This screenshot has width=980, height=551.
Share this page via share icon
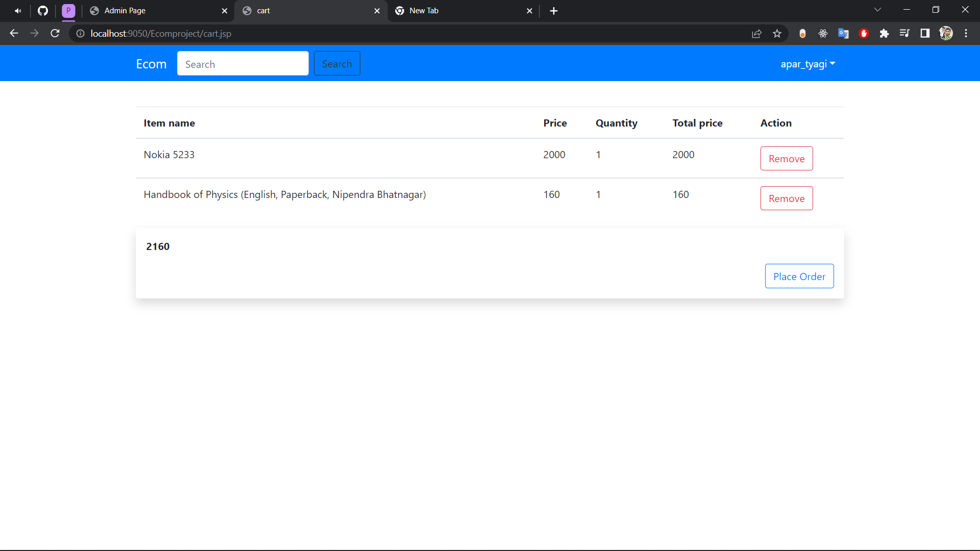(756, 34)
